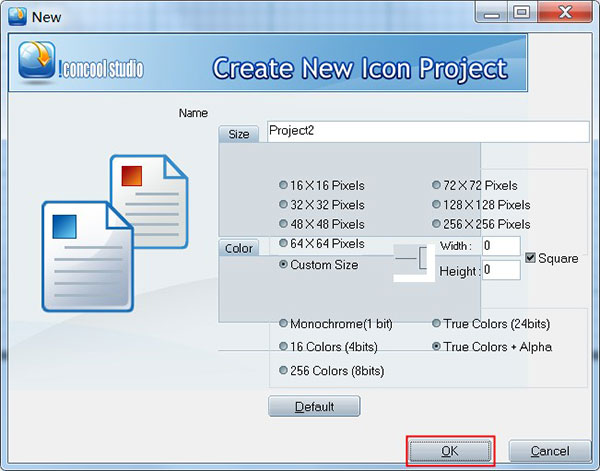Click the custom size preview box
Image resolution: width=600 pixels, height=471 pixels.
(414, 263)
